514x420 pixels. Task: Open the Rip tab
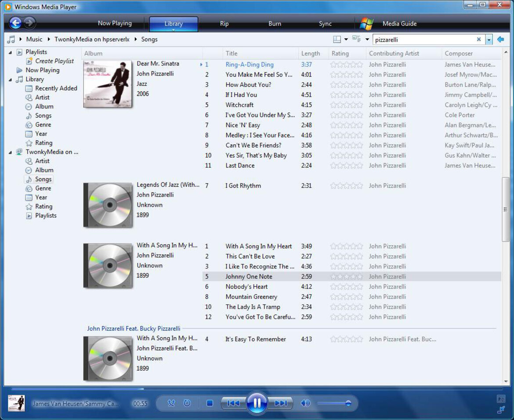(x=224, y=24)
